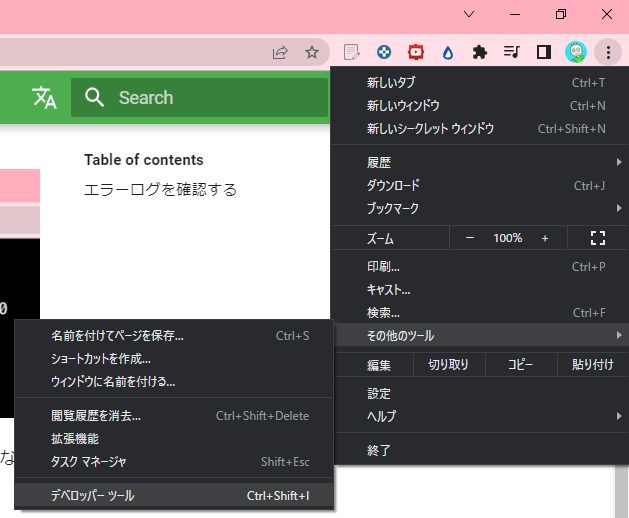Restore down the browser window
Screen dimensions: 629x518
click(x=561, y=14)
